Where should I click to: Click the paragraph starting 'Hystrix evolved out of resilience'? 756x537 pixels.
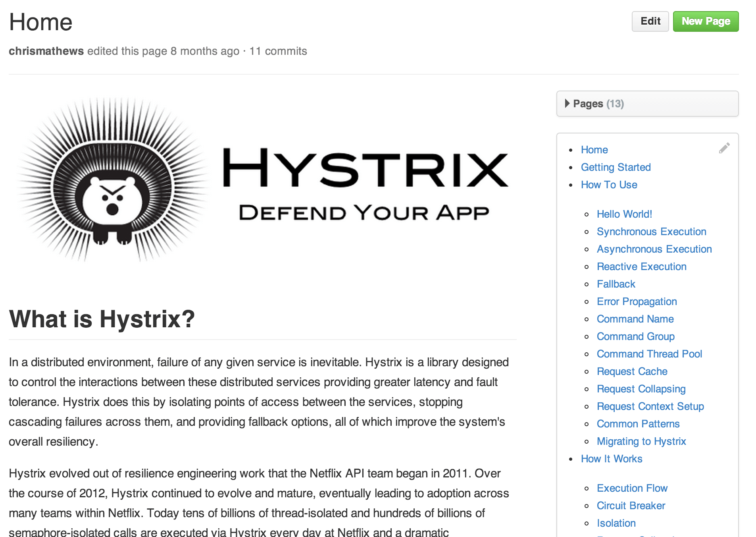pos(259,503)
